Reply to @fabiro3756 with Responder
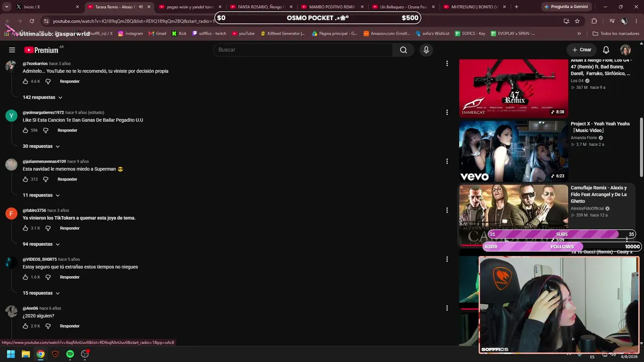 (x=69, y=228)
